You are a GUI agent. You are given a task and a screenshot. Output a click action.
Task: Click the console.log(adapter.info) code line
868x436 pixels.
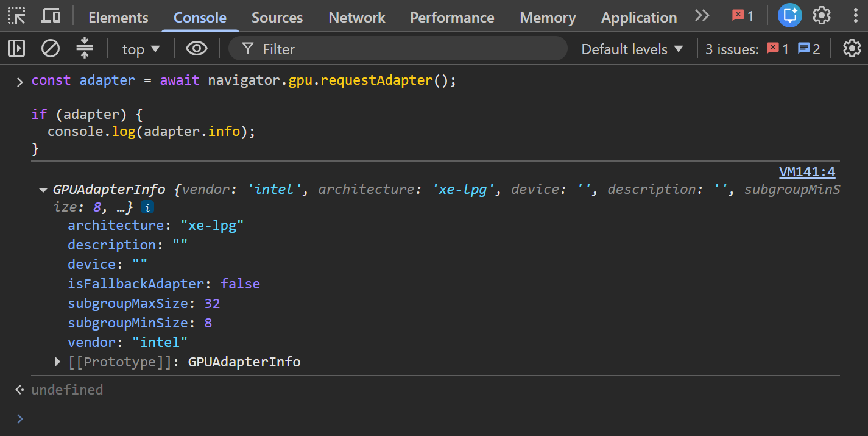[x=151, y=131]
